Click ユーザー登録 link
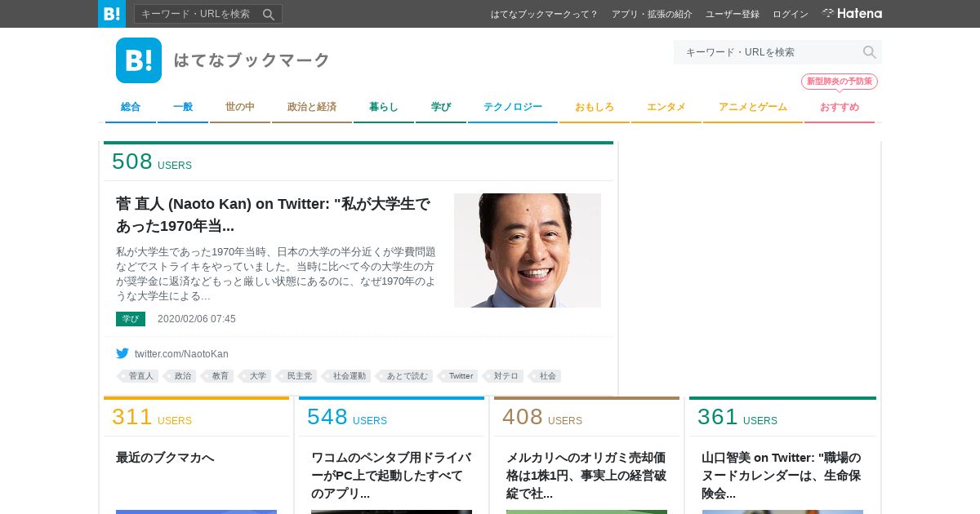This screenshot has height=514, width=980. coord(733,14)
